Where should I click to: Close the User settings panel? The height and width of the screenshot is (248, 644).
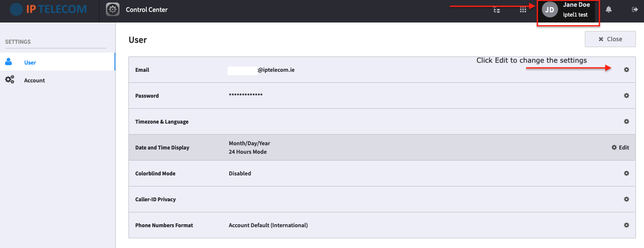pyautogui.click(x=610, y=39)
